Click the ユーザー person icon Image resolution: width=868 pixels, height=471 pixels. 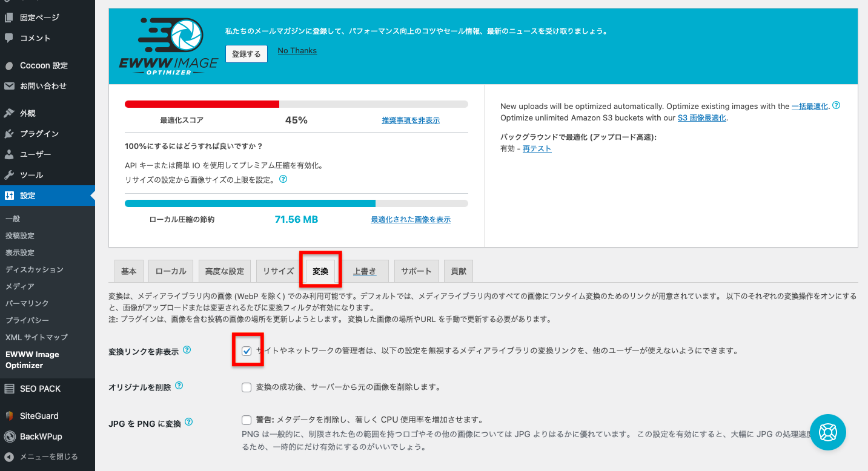point(9,154)
